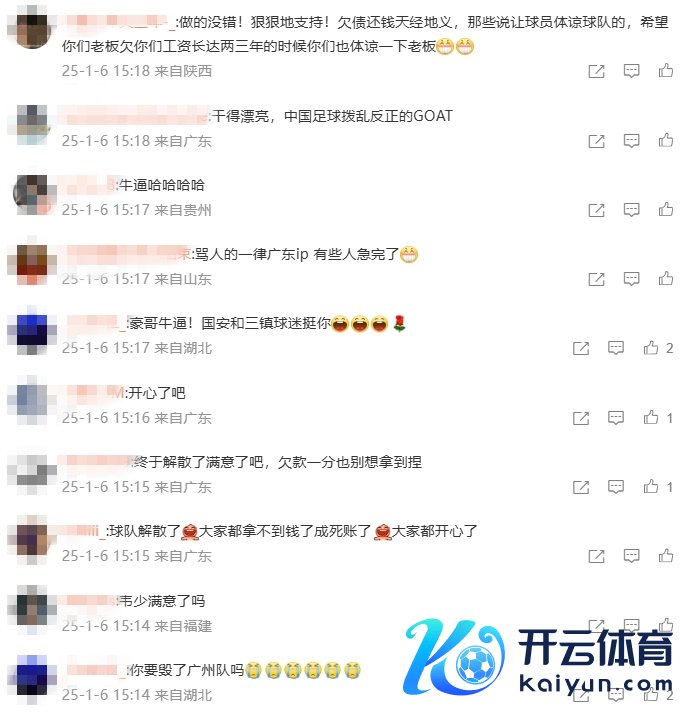The image size is (688, 717).
Task: Share the 牛逼哈哈哈哈 comment from 贵州
Action: click(596, 210)
